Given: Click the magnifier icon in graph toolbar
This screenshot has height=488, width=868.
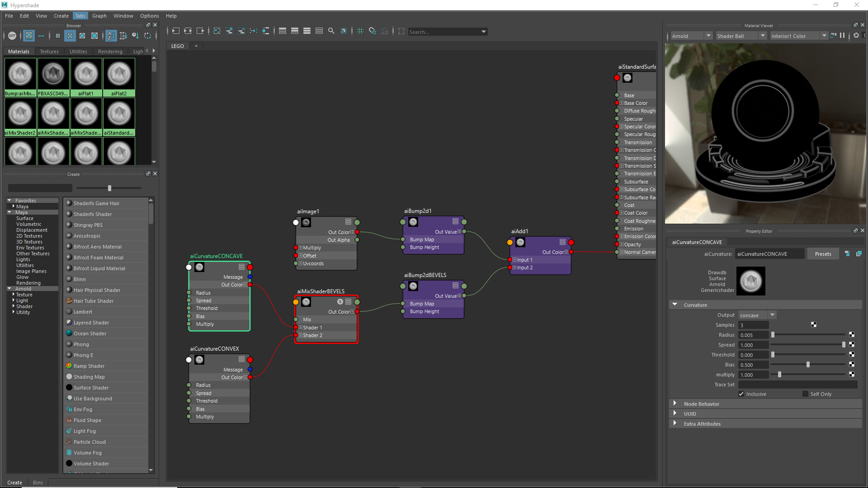Looking at the screenshot, I should pos(331,31).
